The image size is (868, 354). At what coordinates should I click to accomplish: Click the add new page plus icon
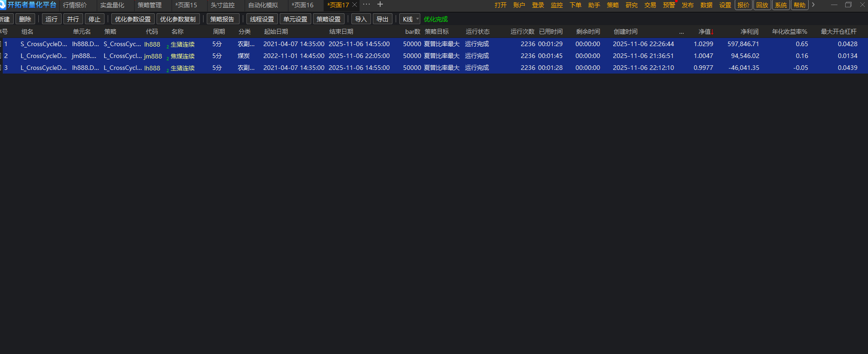380,5
